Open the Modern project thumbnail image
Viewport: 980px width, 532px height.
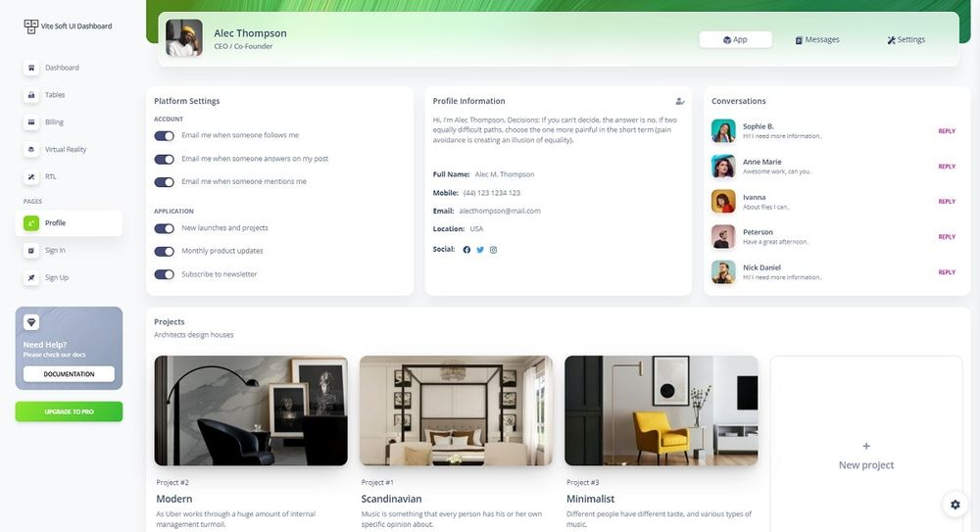point(251,411)
